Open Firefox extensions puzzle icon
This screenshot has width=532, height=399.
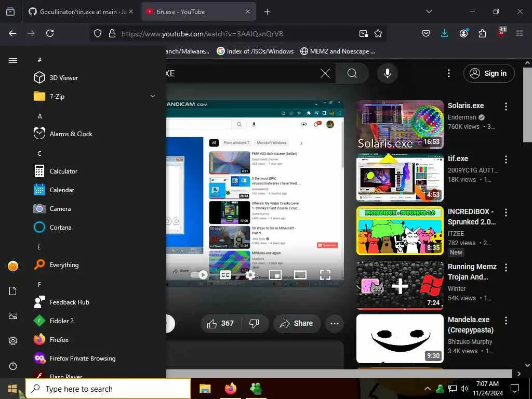[482, 33]
